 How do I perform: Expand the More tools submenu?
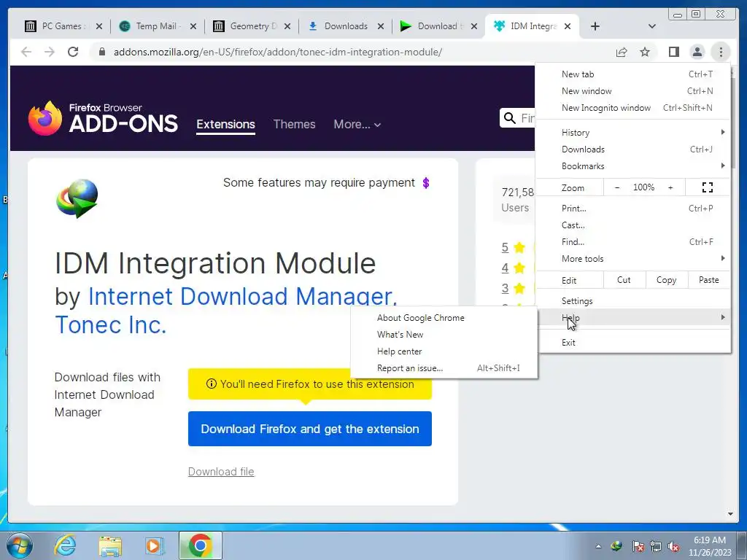[x=634, y=258]
